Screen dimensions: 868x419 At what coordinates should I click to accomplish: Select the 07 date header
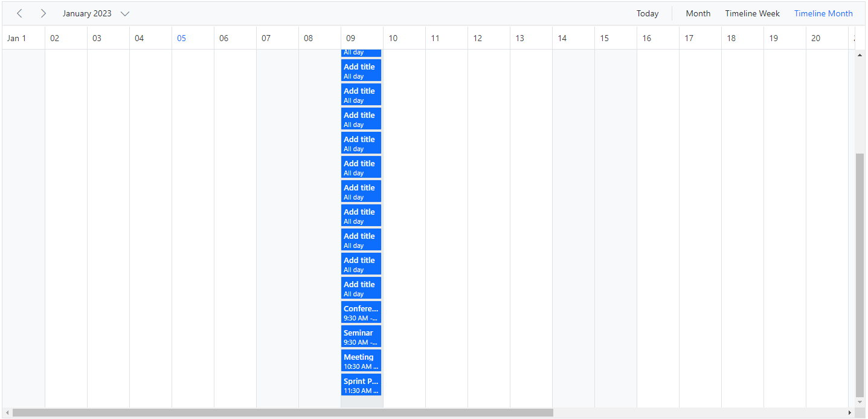pyautogui.click(x=277, y=38)
